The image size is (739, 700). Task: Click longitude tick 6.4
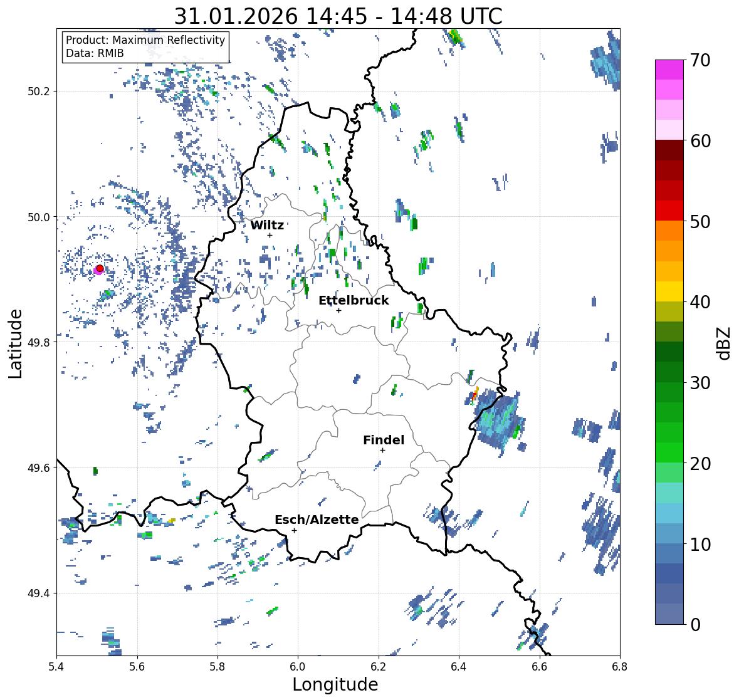pyautogui.click(x=459, y=667)
